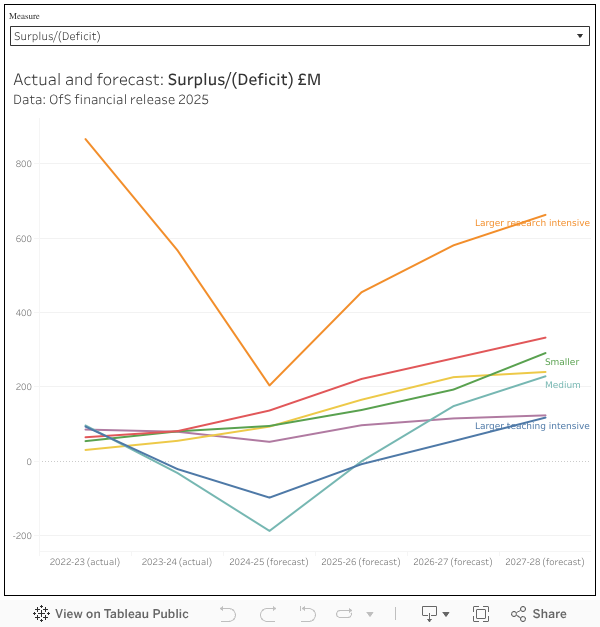Expand the Measure selector arrow
600x627 pixels.
click(580, 36)
